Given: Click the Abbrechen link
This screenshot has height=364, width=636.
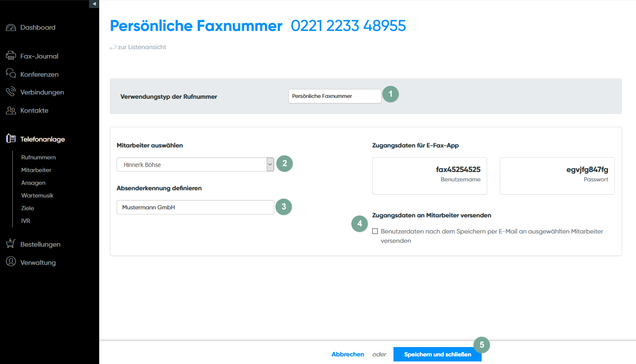Looking at the screenshot, I should 348,354.
